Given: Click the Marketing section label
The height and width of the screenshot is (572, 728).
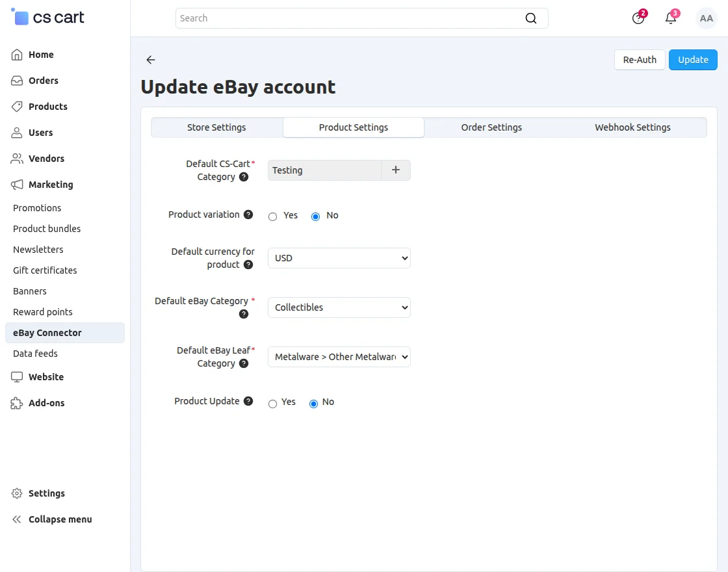Looking at the screenshot, I should pyautogui.click(x=51, y=185).
